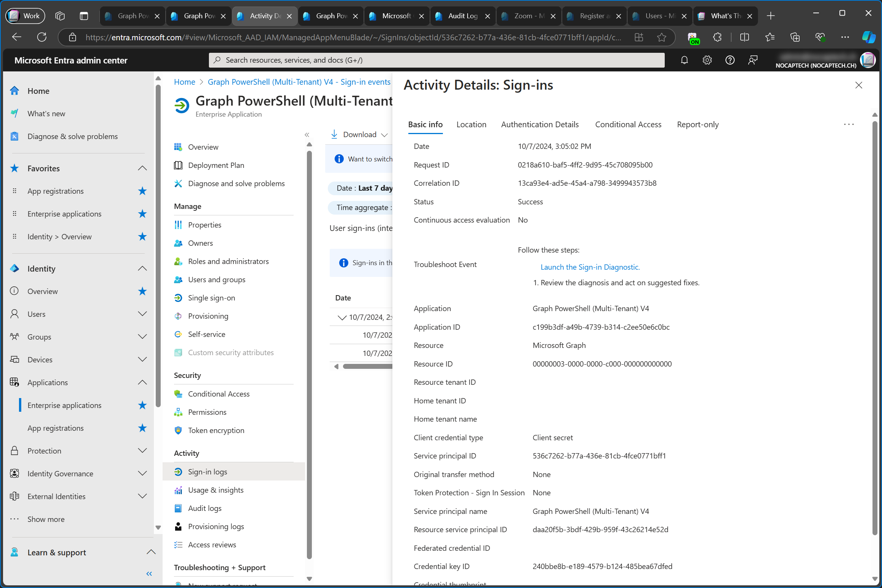Open the Properties menu item
The width and height of the screenshot is (882, 588).
click(204, 225)
